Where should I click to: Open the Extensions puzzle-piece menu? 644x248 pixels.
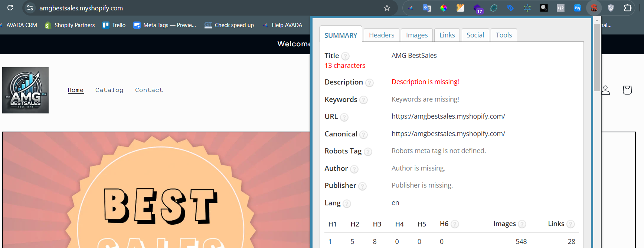[627, 8]
